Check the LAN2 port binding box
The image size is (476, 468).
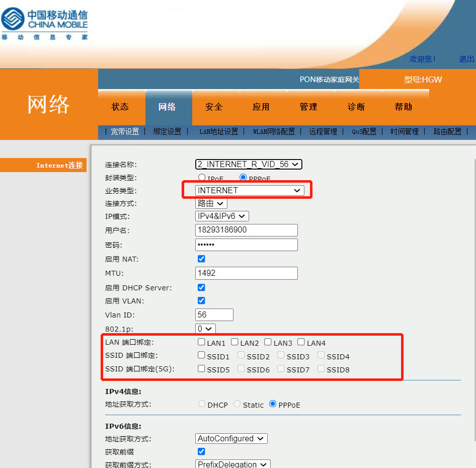234,342
